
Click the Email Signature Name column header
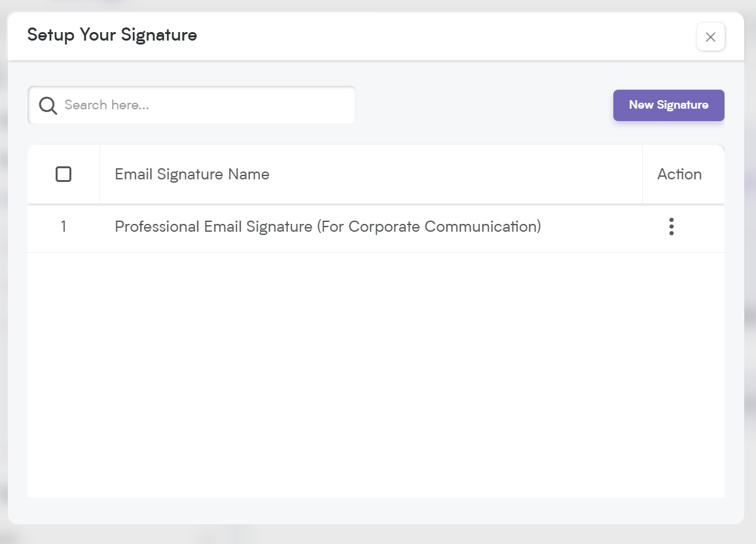point(192,174)
